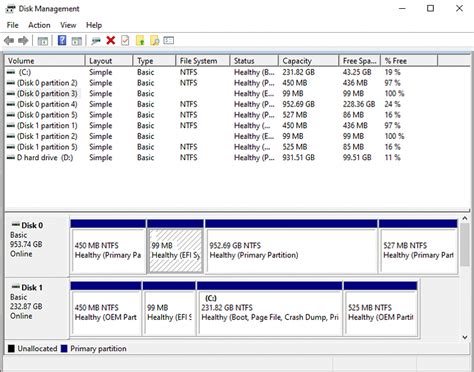This screenshot has height=372, width=474.
Task: Sort by the Layout column header
Action: (x=109, y=61)
